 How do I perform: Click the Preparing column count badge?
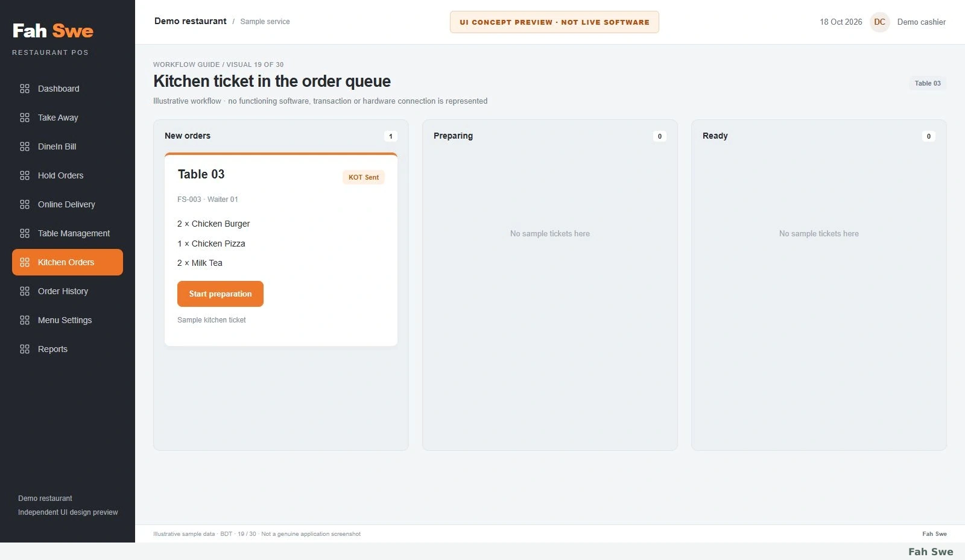click(660, 136)
